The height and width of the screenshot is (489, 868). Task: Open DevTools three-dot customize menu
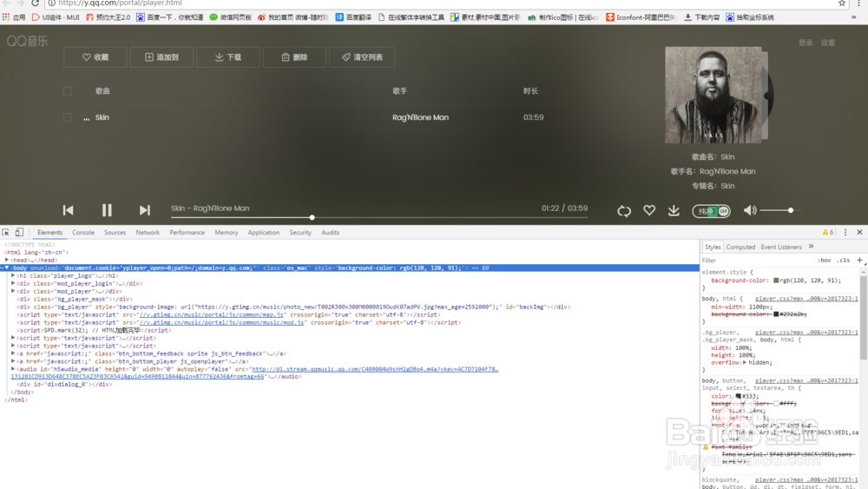[845, 233]
